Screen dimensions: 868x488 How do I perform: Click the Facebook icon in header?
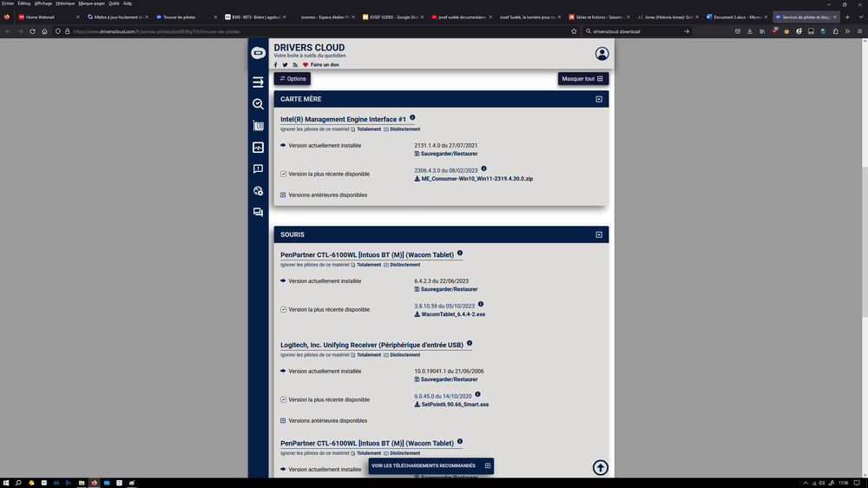click(x=276, y=65)
